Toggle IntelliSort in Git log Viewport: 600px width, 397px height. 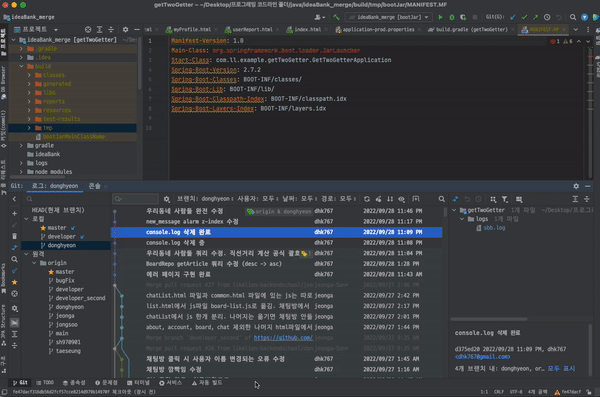(x=390, y=199)
